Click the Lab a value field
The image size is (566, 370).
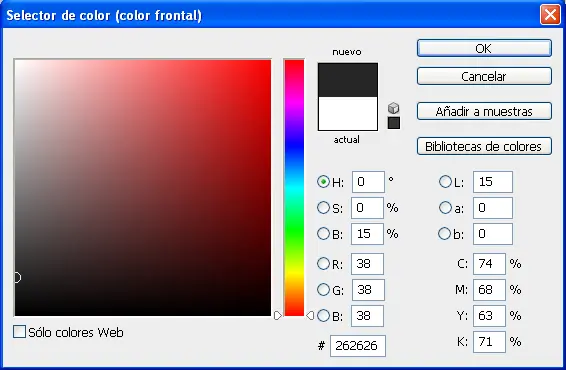(493, 208)
